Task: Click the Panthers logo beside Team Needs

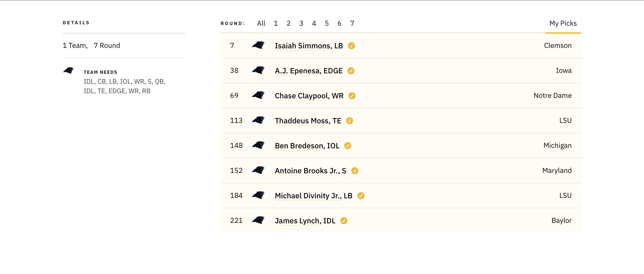Action: [x=68, y=70]
